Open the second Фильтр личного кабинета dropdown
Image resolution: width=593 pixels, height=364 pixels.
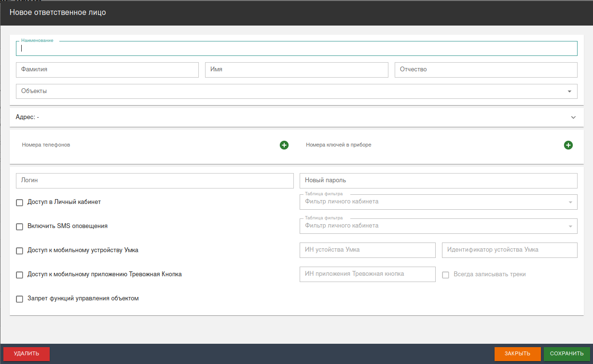(439, 226)
